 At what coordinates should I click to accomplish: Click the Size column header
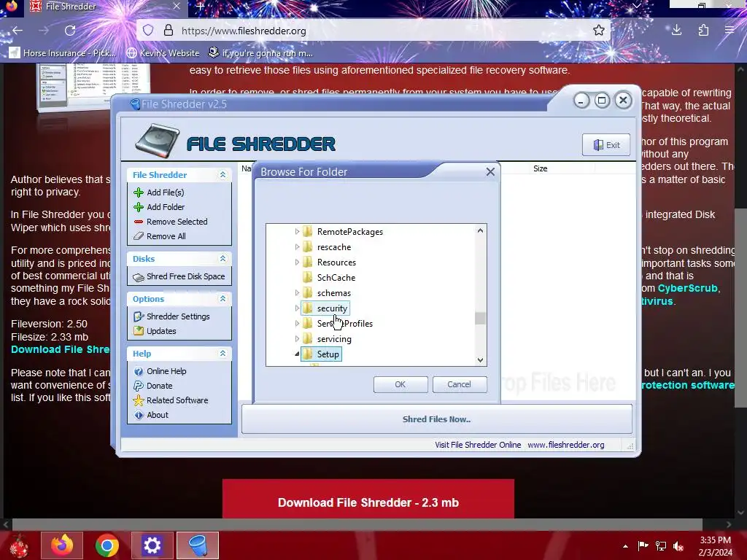(x=541, y=168)
